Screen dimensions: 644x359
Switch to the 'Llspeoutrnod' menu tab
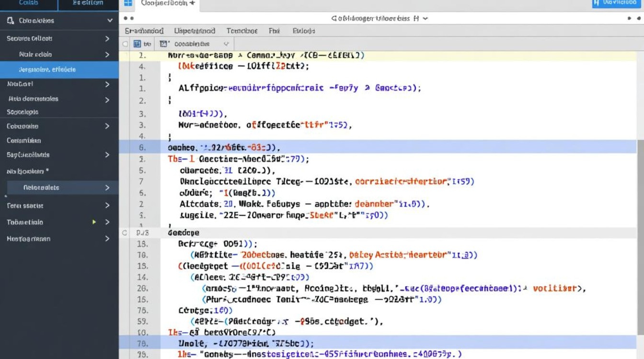coord(195,31)
